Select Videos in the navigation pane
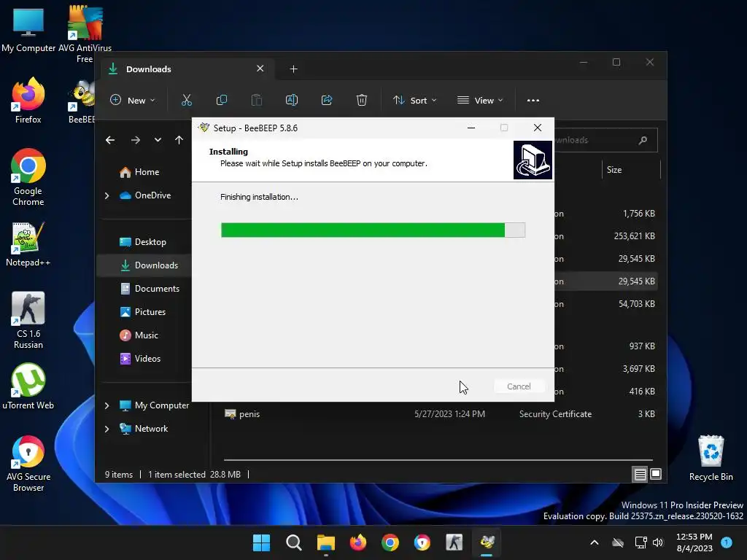The image size is (747, 560). pyautogui.click(x=140, y=359)
